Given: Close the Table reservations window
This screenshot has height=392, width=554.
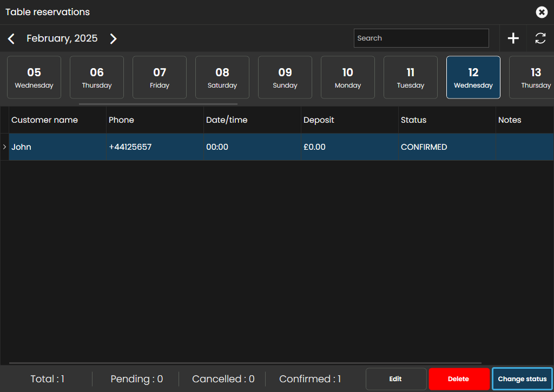Looking at the screenshot, I should coord(541,12).
